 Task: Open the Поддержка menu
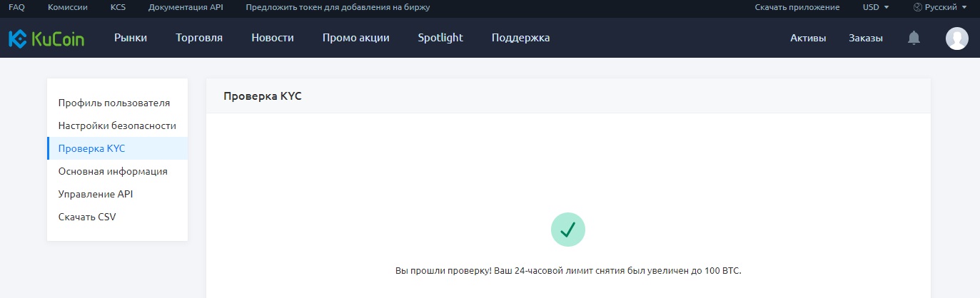coord(520,38)
